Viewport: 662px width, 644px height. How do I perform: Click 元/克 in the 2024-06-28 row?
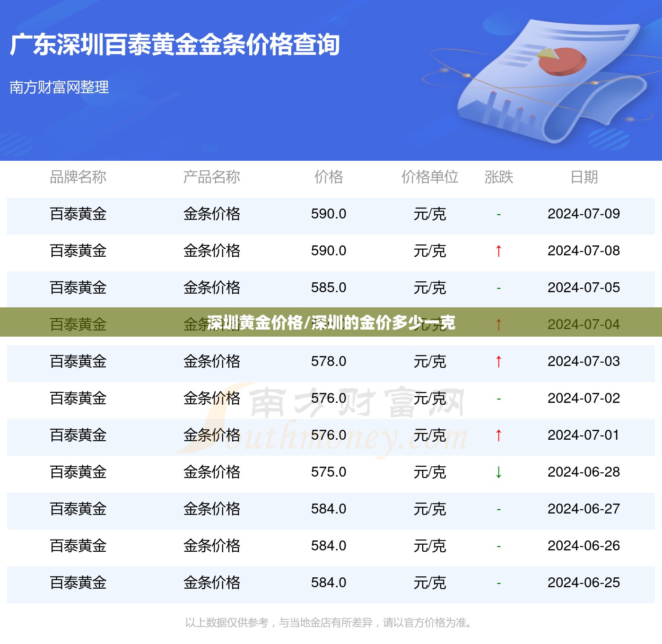(x=430, y=472)
